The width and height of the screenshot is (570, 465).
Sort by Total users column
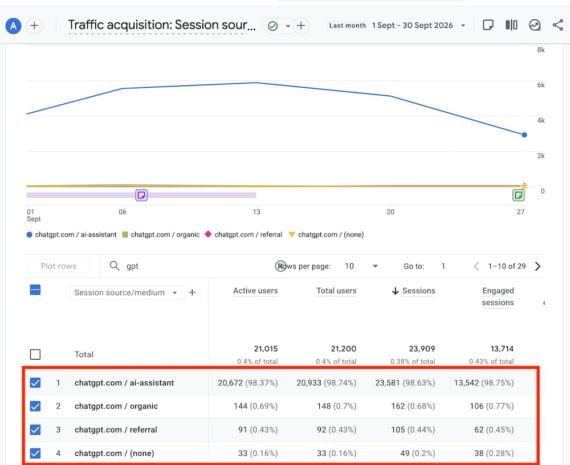(336, 291)
